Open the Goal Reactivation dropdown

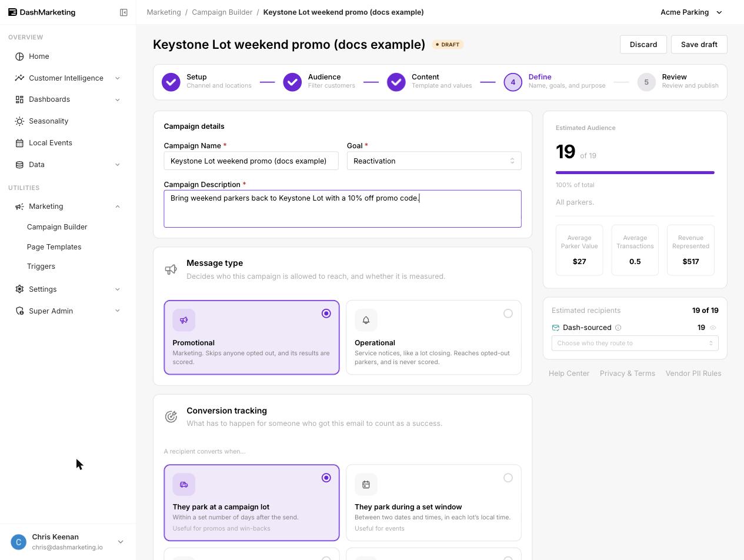(x=434, y=161)
